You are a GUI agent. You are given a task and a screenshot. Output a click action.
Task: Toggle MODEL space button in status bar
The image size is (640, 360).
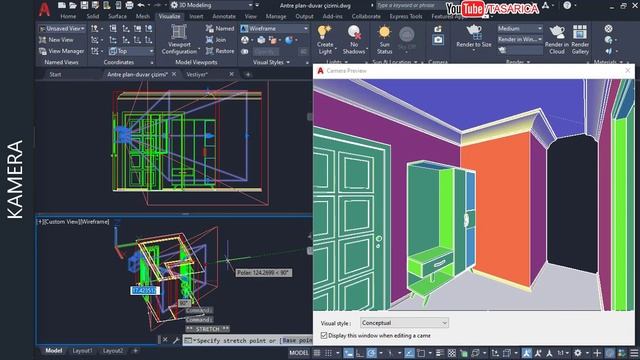299,353
